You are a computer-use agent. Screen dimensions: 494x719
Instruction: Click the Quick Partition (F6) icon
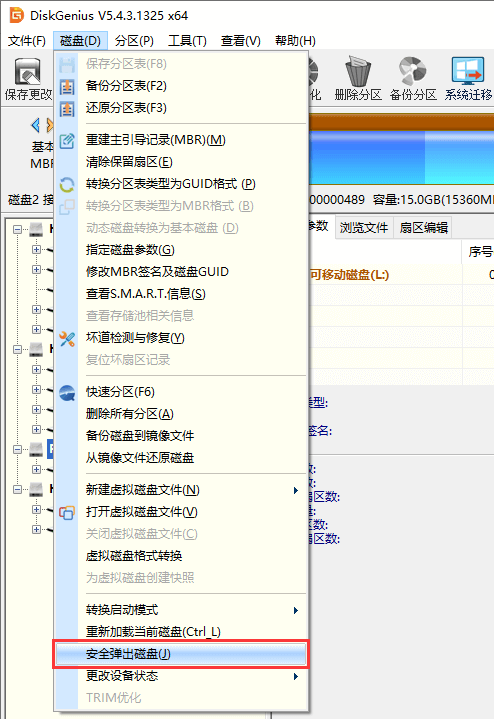point(67,393)
